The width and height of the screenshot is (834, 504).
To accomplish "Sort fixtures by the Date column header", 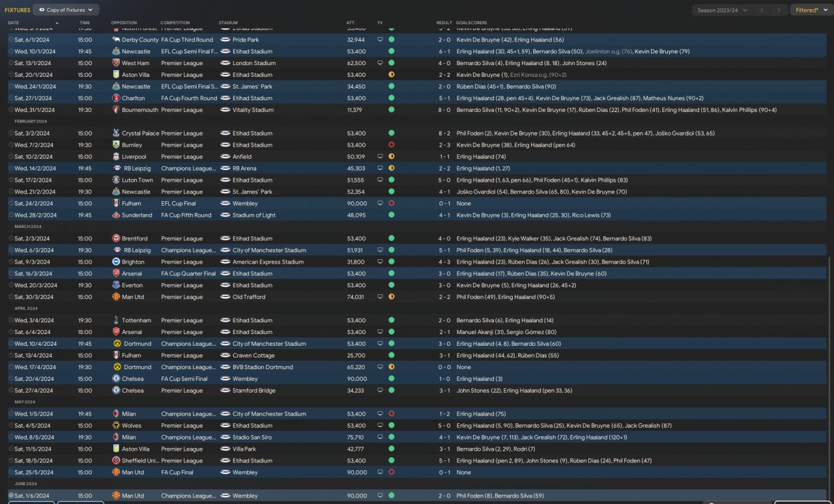I will (14, 23).
